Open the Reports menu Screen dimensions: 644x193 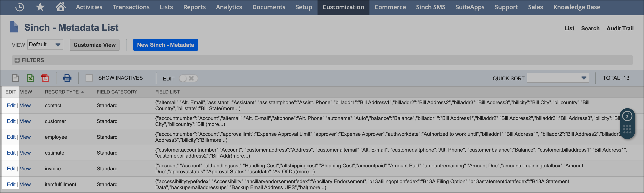pyautogui.click(x=194, y=7)
